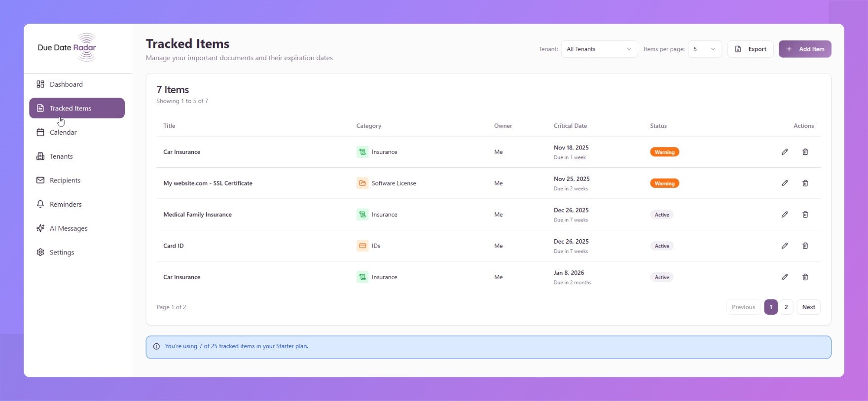Image resolution: width=868 pixels, height=401 pixels.
Task: Open the Recipients section
Action: (77, 180)
